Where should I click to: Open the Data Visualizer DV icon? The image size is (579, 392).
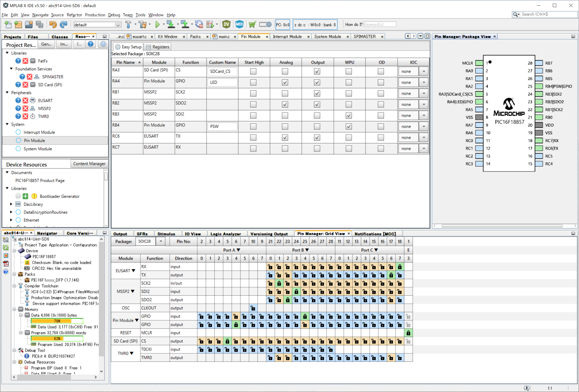click(226, 24)
